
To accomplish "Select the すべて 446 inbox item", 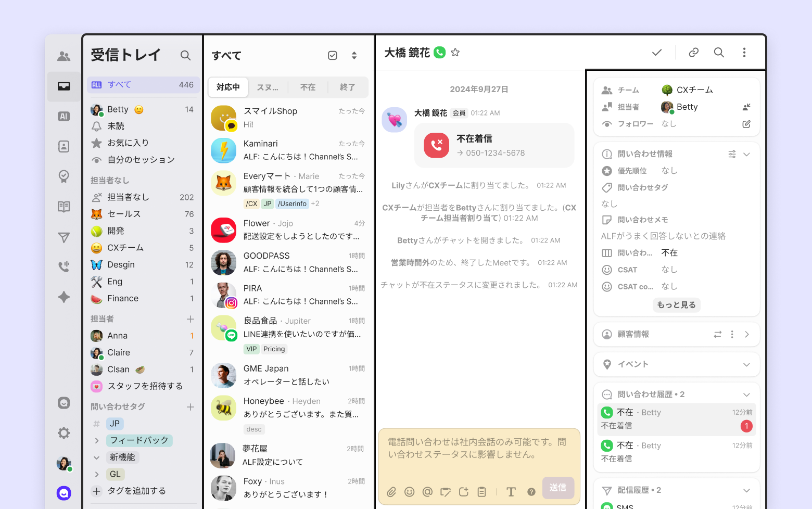I will click(143, 85).
